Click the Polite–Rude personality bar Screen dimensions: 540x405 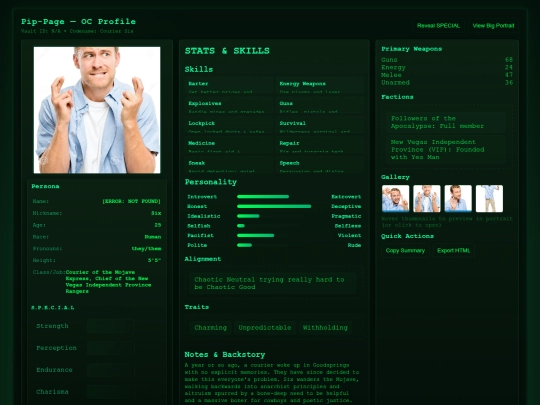pos(274,245)
